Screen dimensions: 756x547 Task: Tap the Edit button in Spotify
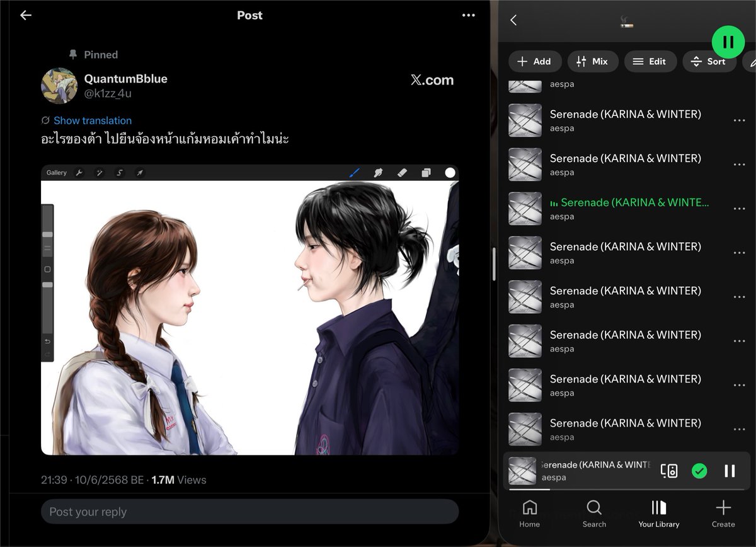pyautogui.click(x=650, y=61)
